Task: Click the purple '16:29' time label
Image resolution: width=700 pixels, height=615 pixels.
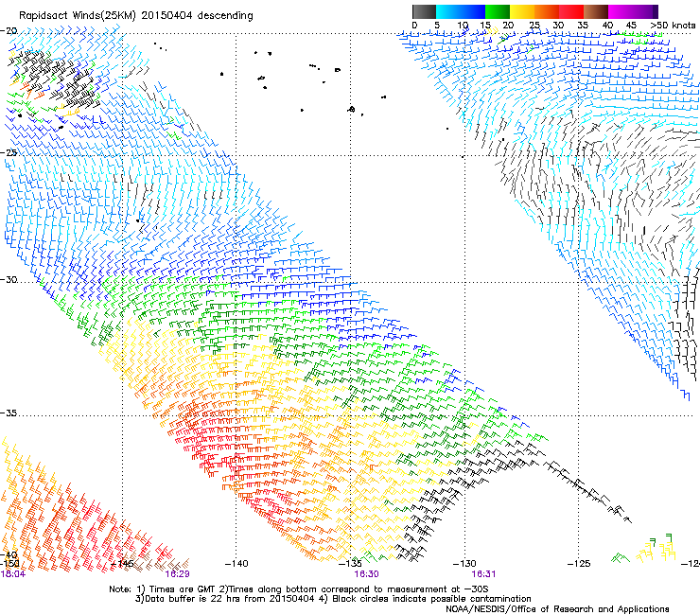Action: coord(177,574)
